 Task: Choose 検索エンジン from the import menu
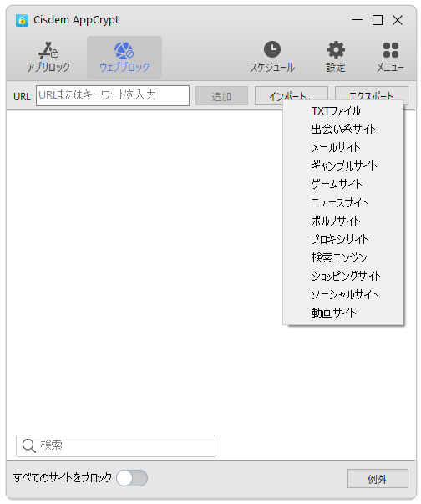coord(343,257)
